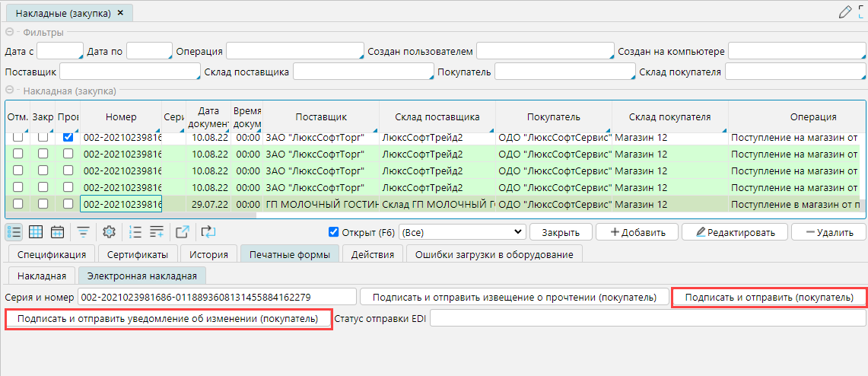868x376 pixels.
Task: Switch to list view icon in toolbar
Action: 14,232
